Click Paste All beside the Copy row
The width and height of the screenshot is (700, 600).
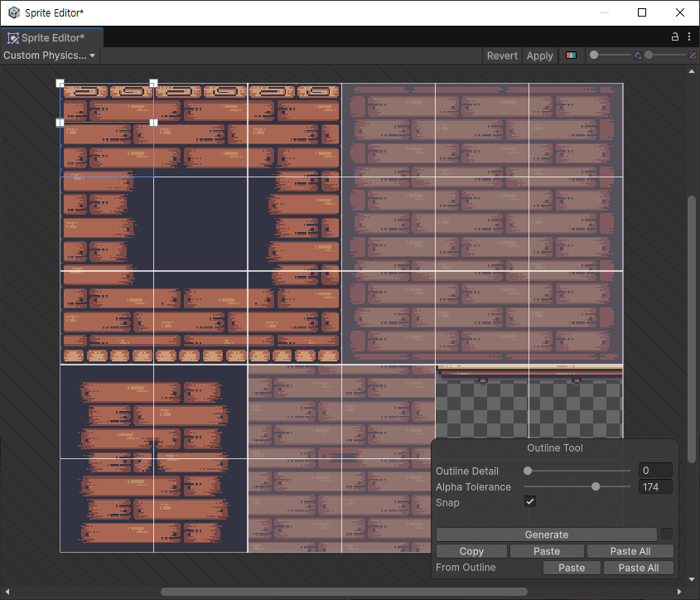[630, 551]
